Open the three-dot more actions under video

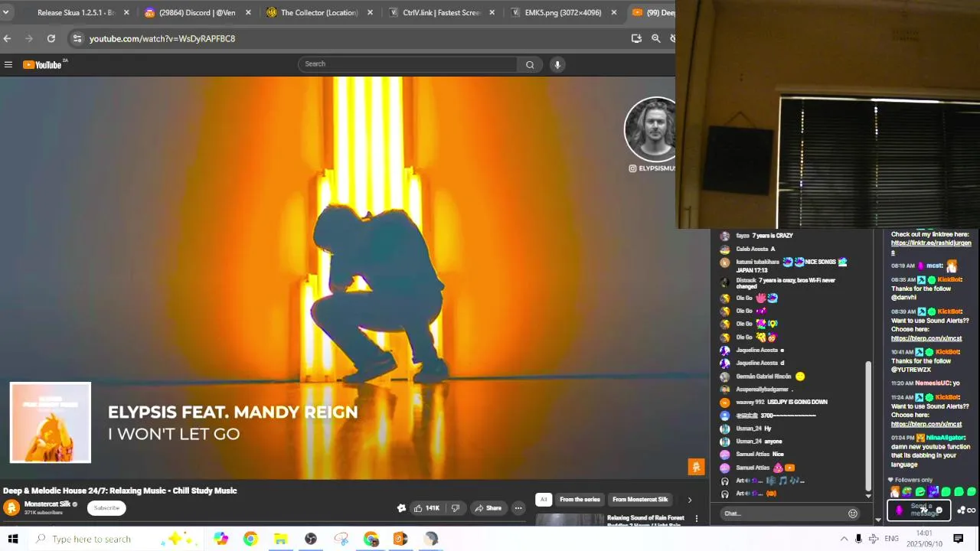pyautogui.click(x=518, y=508)
